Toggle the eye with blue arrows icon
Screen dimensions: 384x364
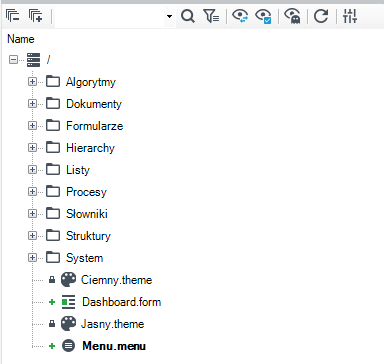tap(240, 16)
